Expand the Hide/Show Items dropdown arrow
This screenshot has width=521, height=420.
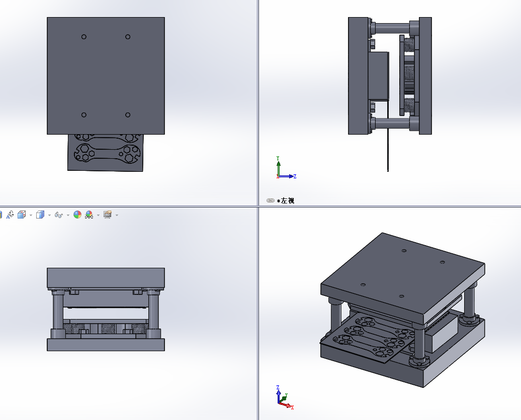click(x=68, y=215)
